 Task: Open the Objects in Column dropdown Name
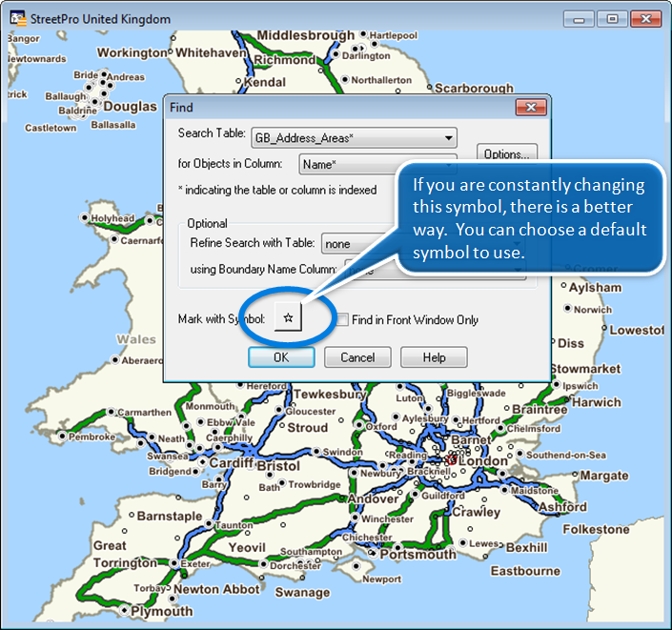coord(377,165)
